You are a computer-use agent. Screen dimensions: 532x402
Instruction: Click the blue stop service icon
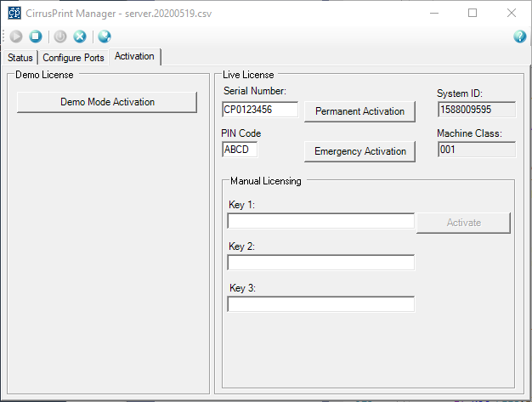(36, 37)
